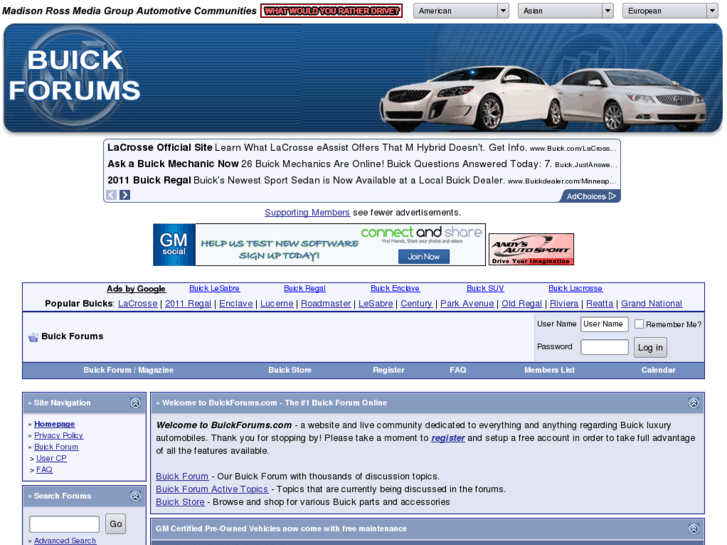
Task: Focus the Search Forums text box
Action: (64, 524)
